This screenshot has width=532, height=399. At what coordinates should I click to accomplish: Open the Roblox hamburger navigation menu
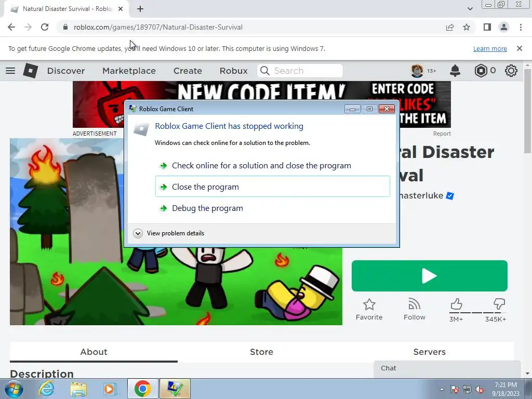(x=10, y=71)
